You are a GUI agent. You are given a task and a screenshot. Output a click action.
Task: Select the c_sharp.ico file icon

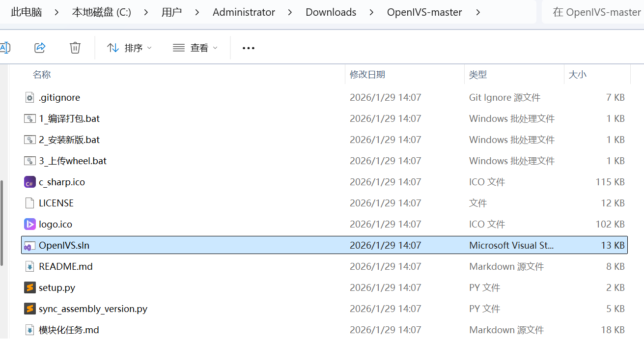pyautogui.click(x=30, y=182)
